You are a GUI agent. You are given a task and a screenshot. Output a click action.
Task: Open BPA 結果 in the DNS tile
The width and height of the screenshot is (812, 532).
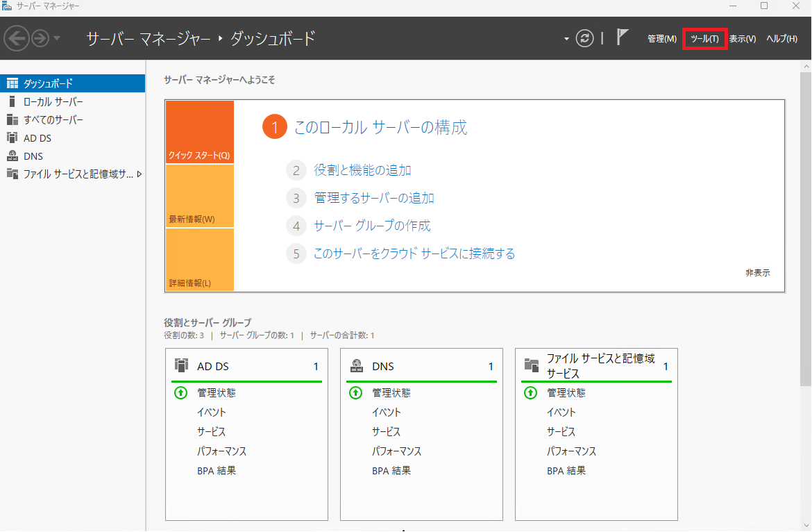point(391,470)
